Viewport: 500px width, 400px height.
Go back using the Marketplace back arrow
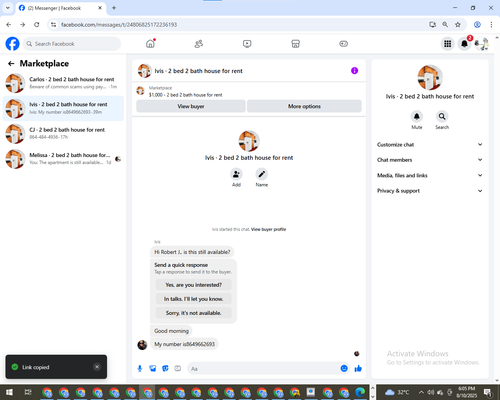tap(11, 63)
